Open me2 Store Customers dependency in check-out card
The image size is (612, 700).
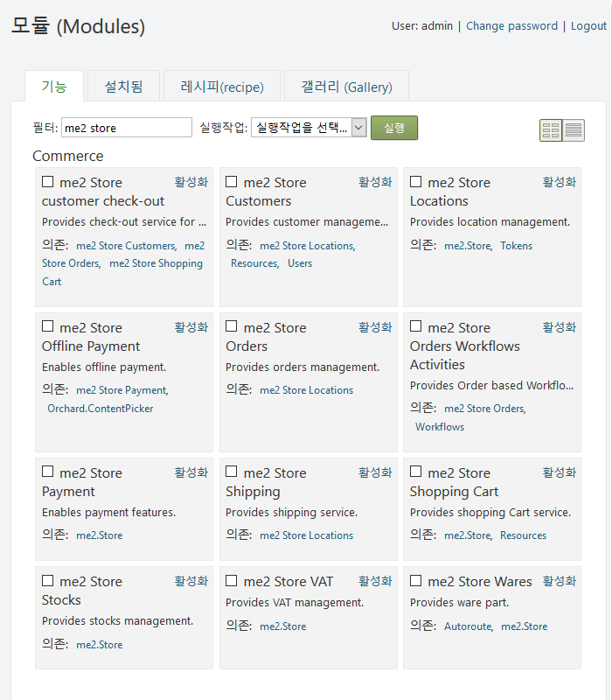(126, 246)
